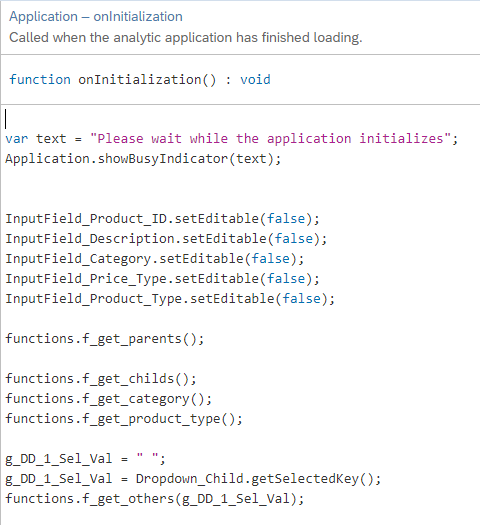Screen dimensions: 480x525
Task: Click the 'function onInitialization() : void' signature
Action: tap(140, 80)
